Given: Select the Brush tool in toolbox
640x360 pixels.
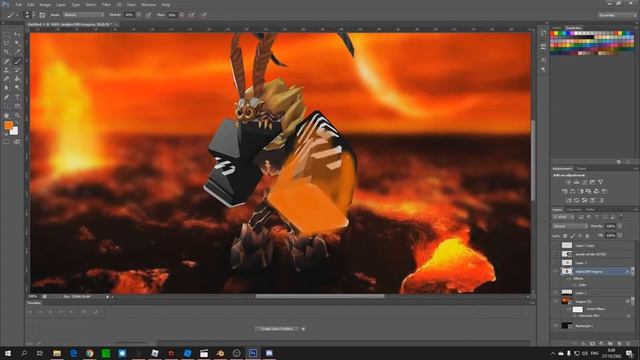Looking at the screenshot, I should (17, 61).
